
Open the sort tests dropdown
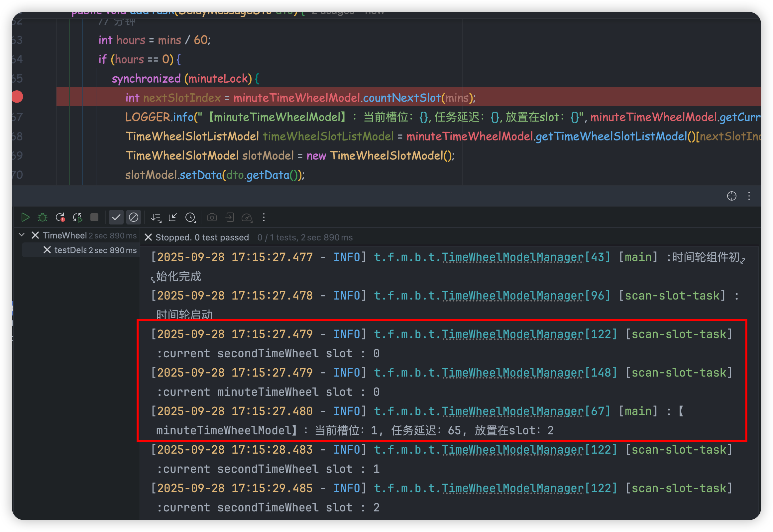156,217
